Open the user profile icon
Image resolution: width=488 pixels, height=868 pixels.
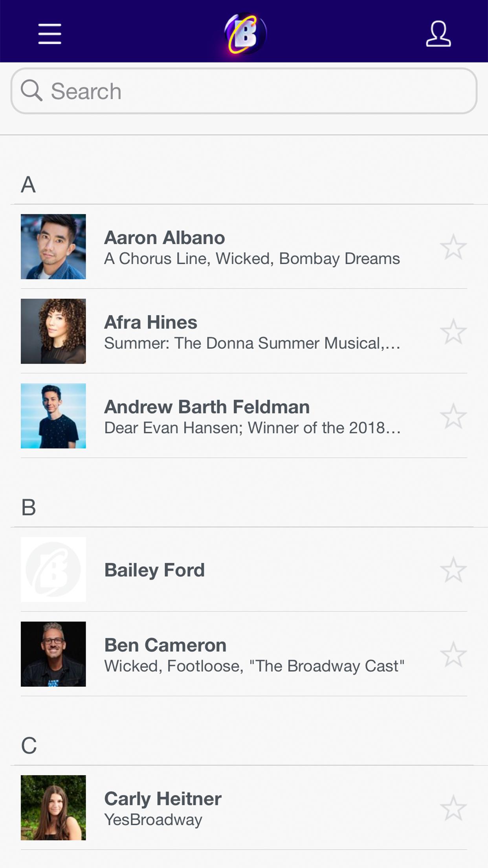click(x=438, y=34)
